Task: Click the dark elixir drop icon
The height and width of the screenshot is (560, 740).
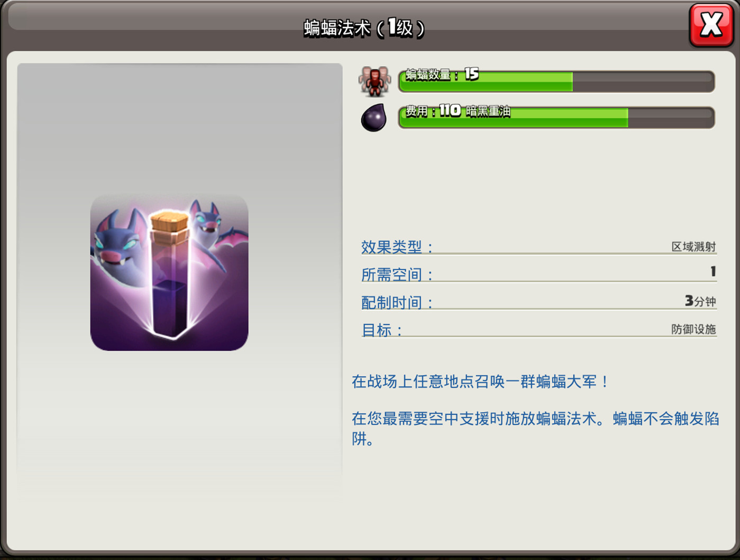Action: 373,117
